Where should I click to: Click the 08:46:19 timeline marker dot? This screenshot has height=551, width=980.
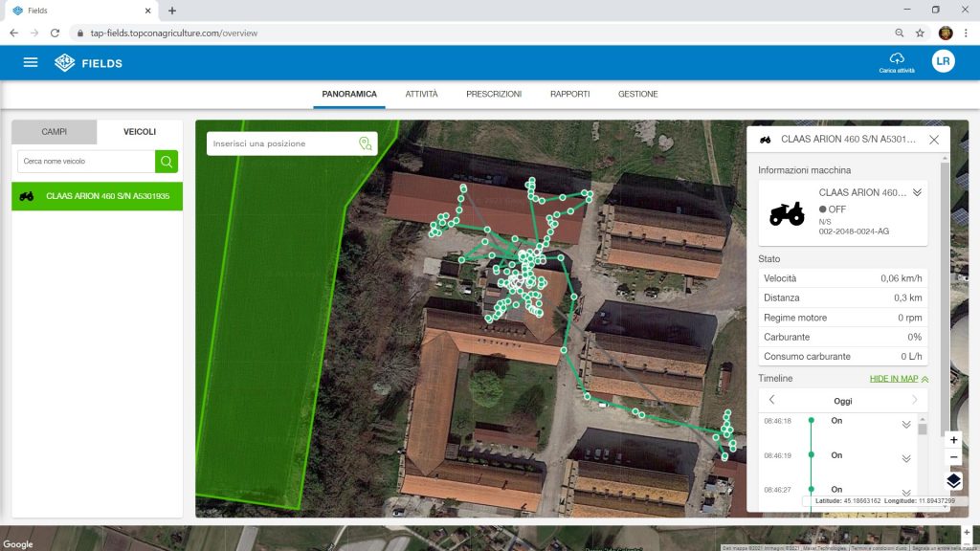[812, 454]
